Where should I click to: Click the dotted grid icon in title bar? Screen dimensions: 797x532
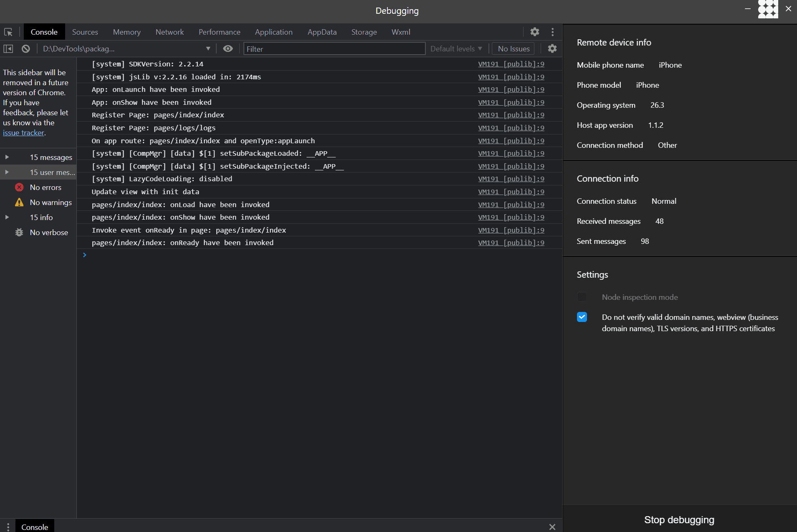pyautogui.click(x=768, y=9)
